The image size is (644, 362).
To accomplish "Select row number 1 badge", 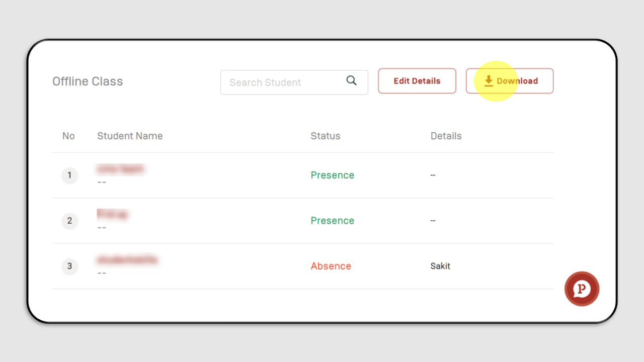I will click(x=69, y=175).
